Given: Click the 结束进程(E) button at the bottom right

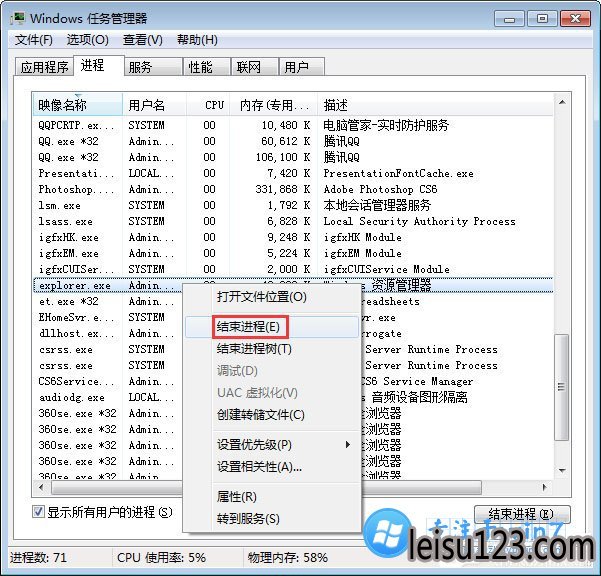Looking at the screenshot, I should tap(522, 514).
